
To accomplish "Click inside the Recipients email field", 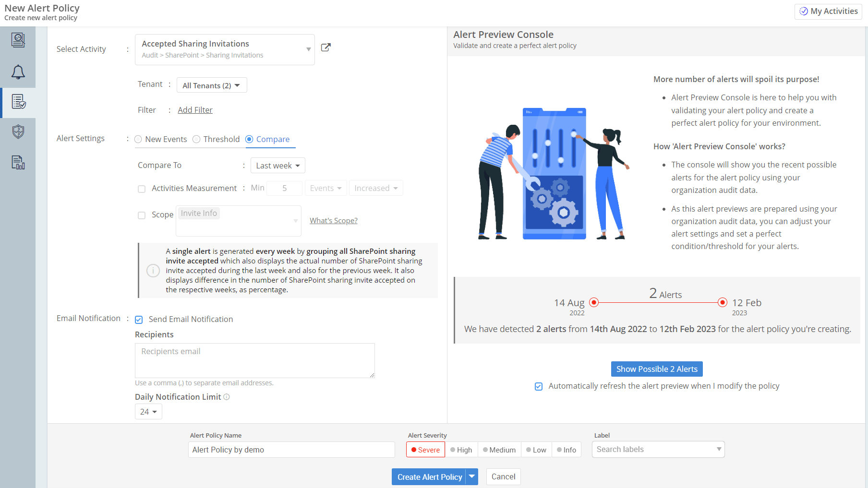I will 254,360.
